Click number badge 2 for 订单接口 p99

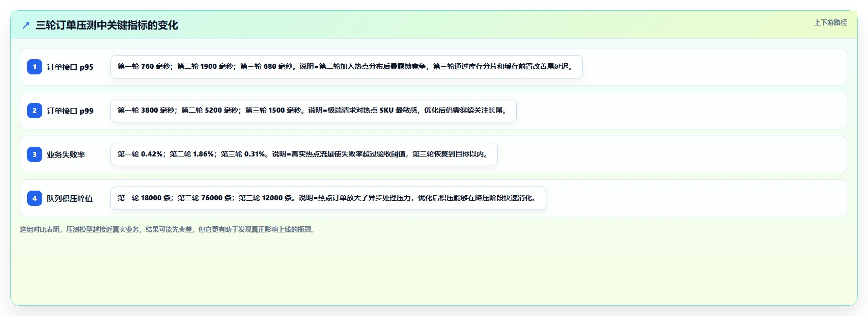[x=35, y=111]
